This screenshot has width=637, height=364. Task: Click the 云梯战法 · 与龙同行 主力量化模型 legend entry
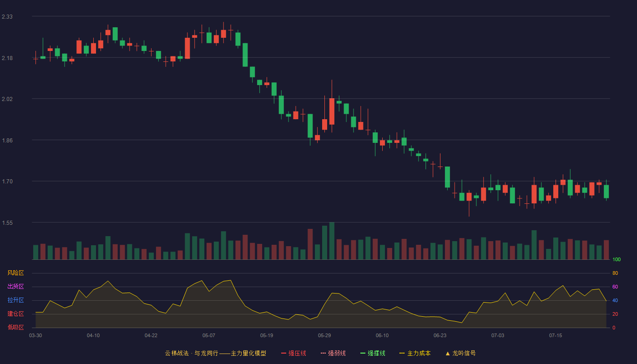pos(215,353)
